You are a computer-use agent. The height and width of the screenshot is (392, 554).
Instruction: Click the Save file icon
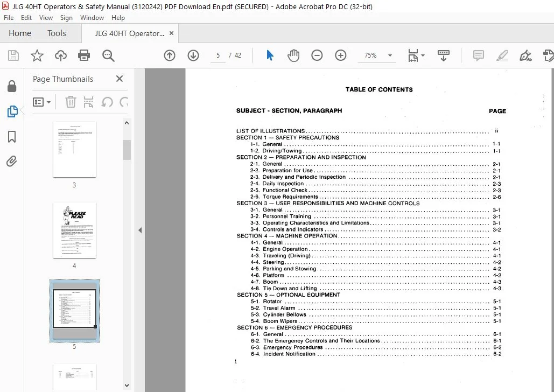(13, 55)
